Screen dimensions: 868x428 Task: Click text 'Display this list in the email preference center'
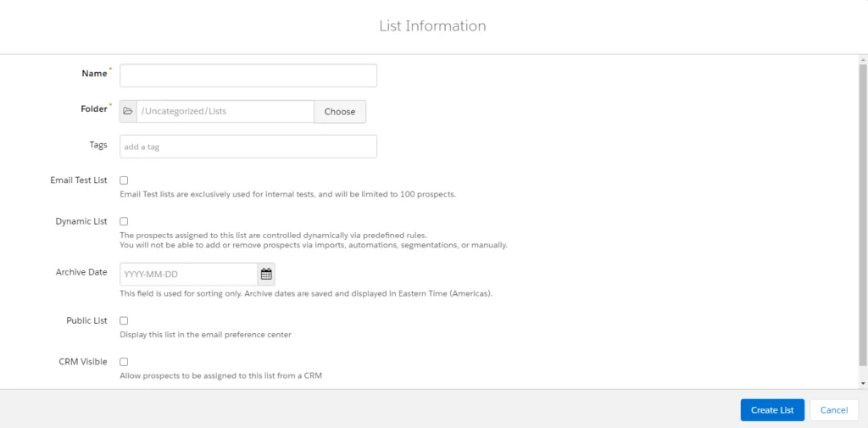pyautogui.click(x=205, y=335)
